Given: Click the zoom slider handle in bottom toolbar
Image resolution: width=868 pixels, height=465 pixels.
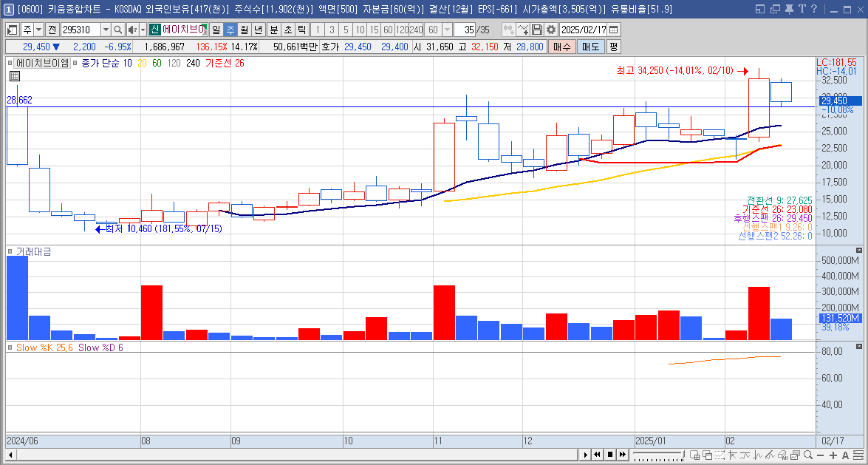Looking at the screenshot, I should [683, 455].
